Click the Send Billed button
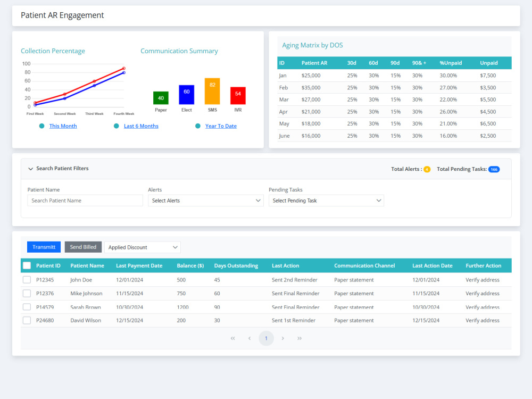 point(83,247)
